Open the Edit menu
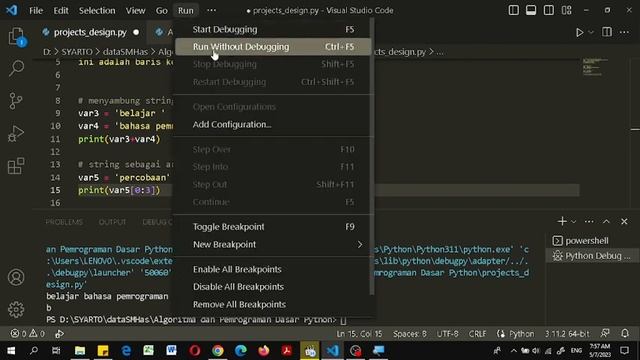Viewport: 640px width, 360px height. 61,11
